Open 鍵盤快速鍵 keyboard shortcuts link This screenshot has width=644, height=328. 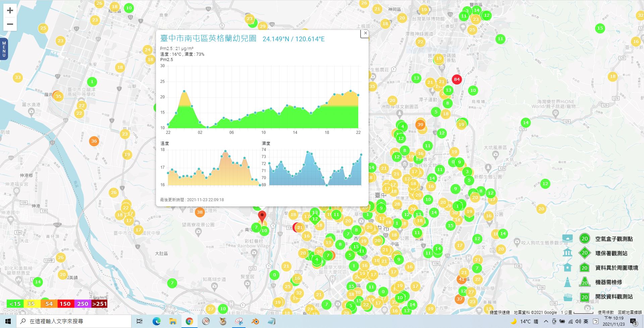(500, 312)
